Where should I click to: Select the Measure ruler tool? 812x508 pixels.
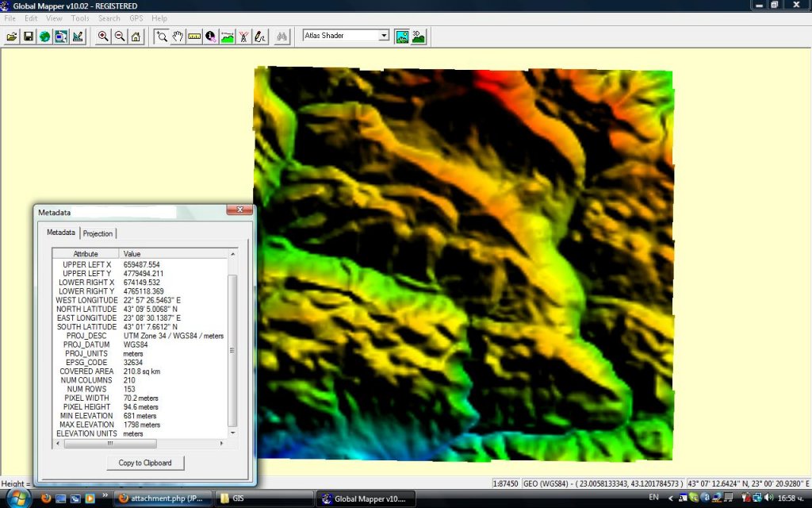[194, 37]
